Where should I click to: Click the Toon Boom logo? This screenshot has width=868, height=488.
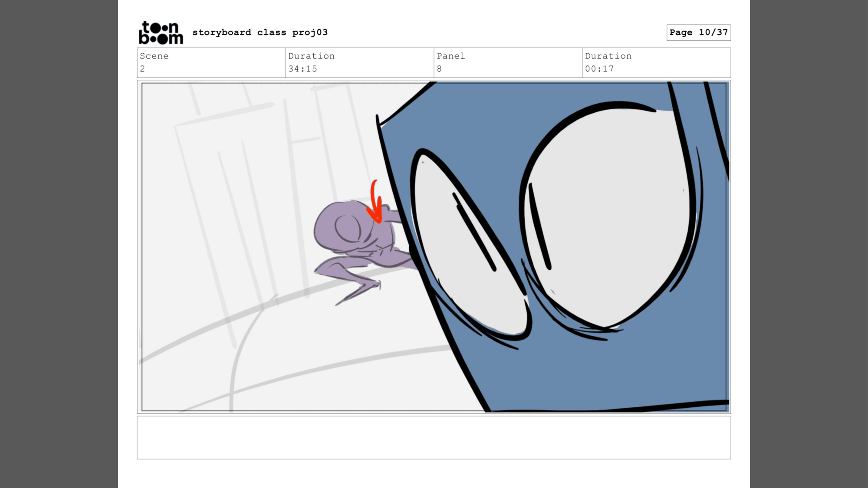161,33
